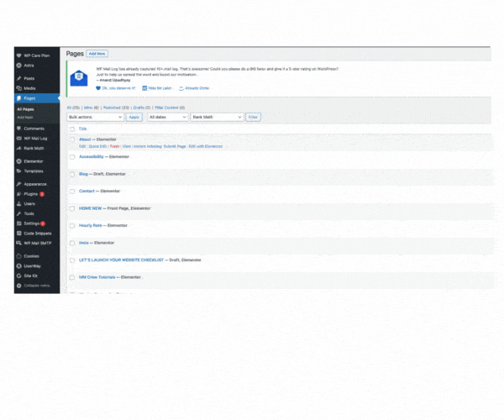Open the Bulk actions dropdown

(95, 117)
